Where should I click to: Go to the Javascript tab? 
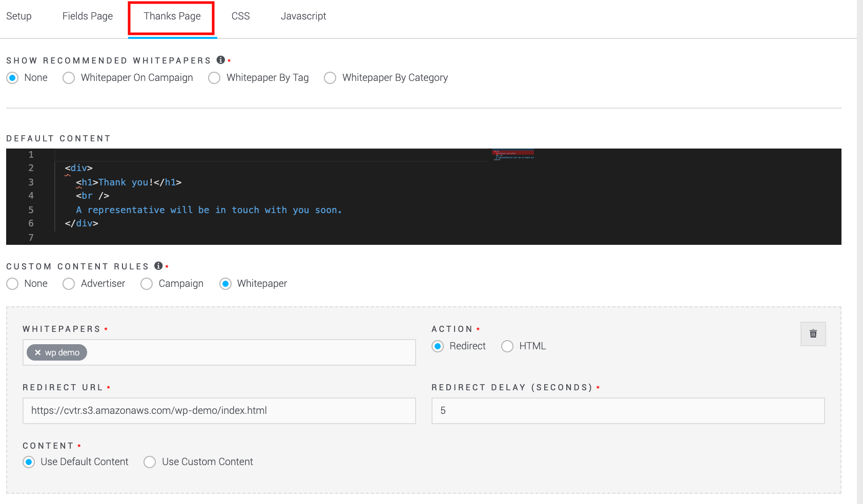point(303,16)
